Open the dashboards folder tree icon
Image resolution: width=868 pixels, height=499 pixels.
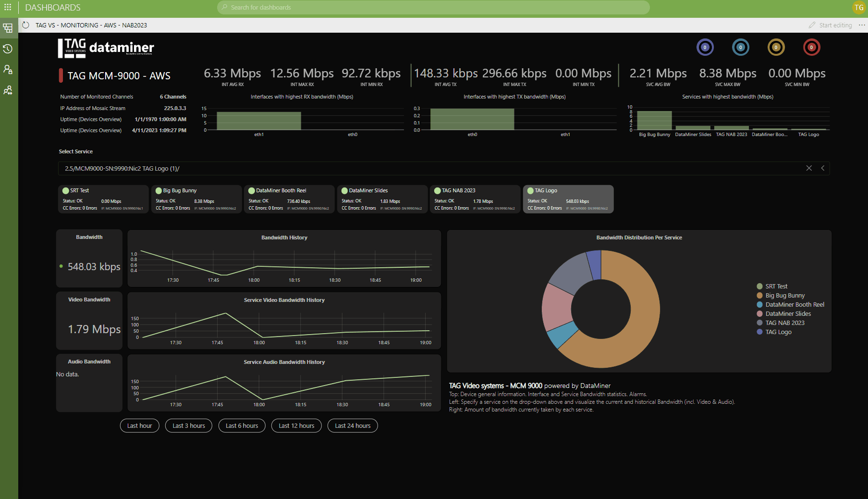pyautogui.click(x=8, y=28)
